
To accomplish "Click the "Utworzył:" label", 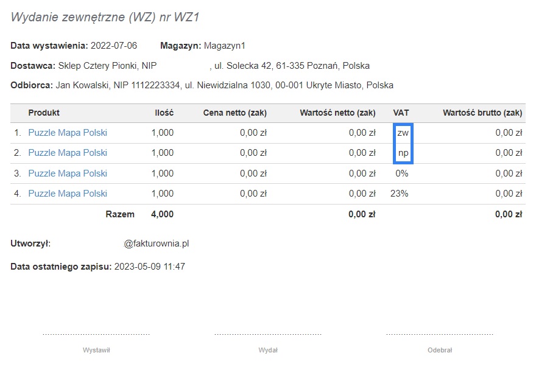I will click(30, 243).
